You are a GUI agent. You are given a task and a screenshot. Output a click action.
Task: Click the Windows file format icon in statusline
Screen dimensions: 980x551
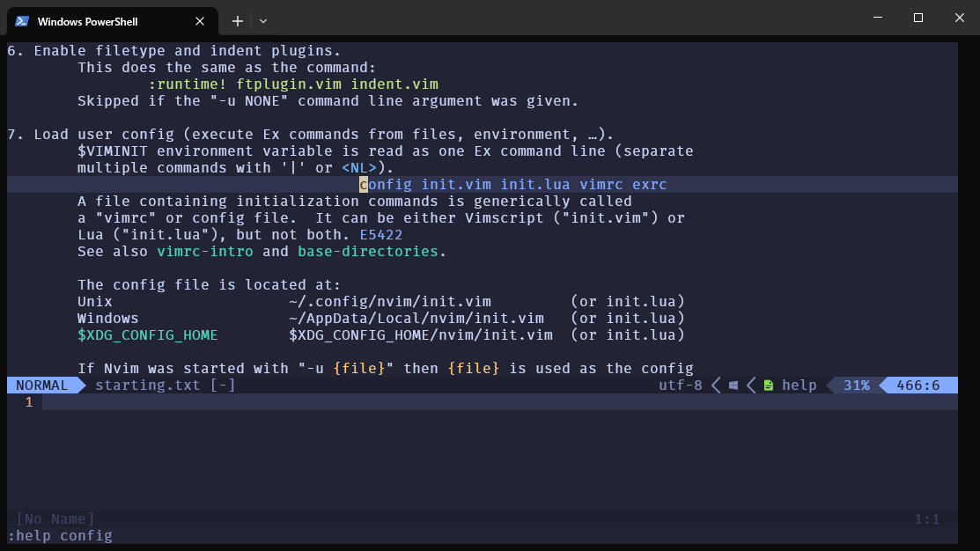(x=733, y=386)
